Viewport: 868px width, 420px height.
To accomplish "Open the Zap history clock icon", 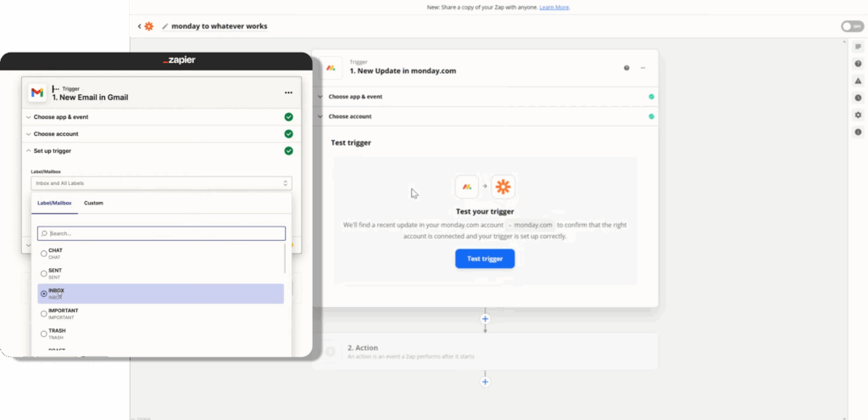I will (x=858, y=98).
